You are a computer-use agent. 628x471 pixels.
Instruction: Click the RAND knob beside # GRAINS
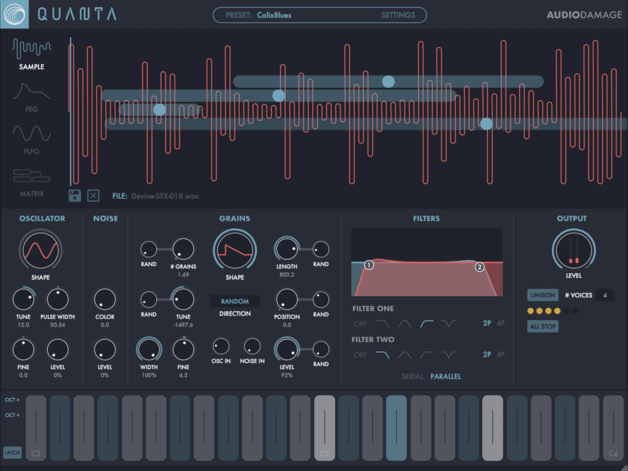click(x=149, y=249)
